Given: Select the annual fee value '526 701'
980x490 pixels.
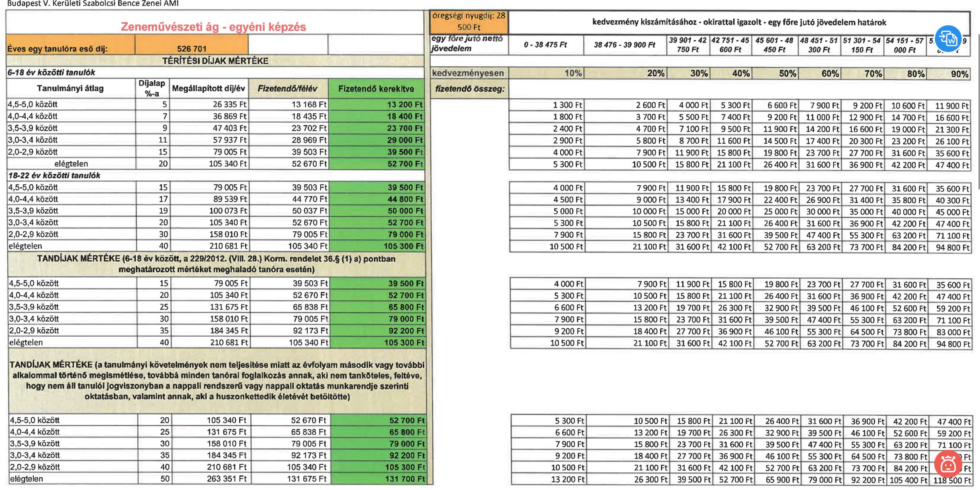Looking at the screenshot, I should tap(192, 49).
